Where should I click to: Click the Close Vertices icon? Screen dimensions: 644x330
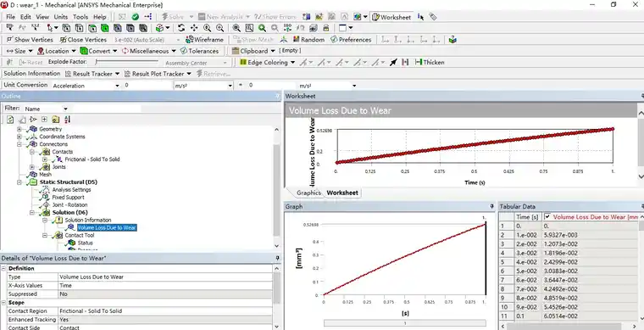point(64,40)
